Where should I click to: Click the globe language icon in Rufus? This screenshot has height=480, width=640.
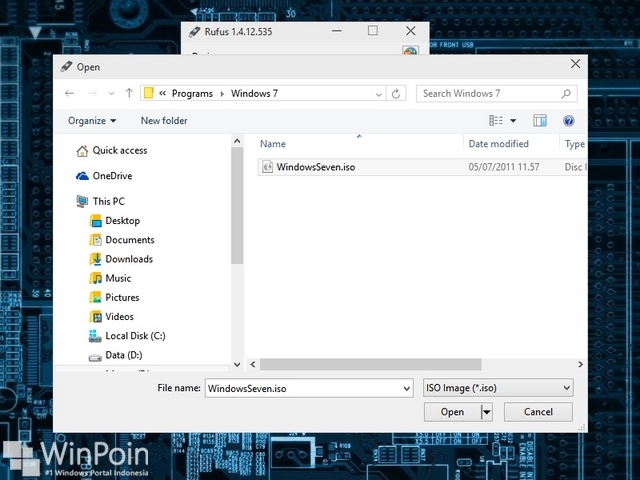(410, 51)
